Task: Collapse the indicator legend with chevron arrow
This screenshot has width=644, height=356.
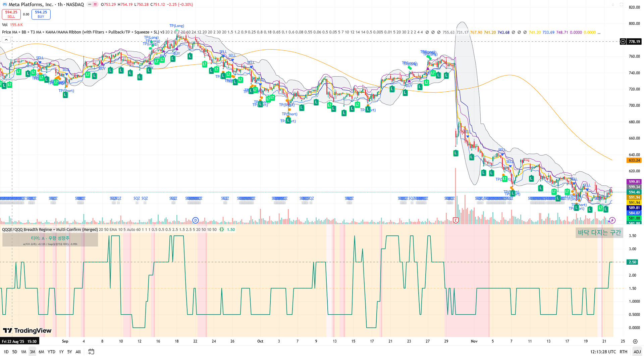Action: pos(6,40)
